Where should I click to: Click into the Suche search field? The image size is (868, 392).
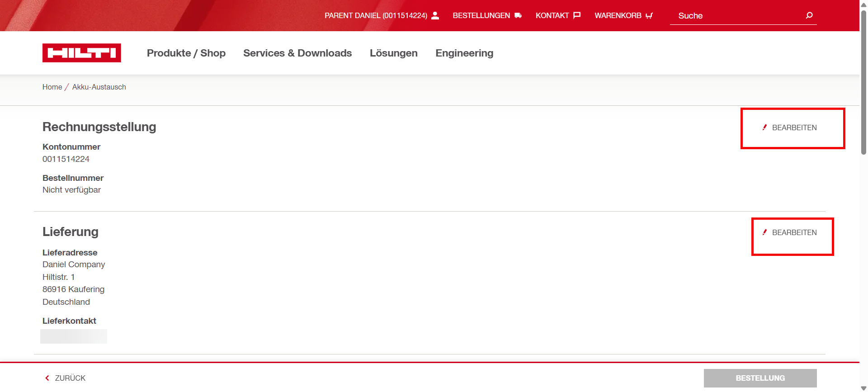coord(737,16)
